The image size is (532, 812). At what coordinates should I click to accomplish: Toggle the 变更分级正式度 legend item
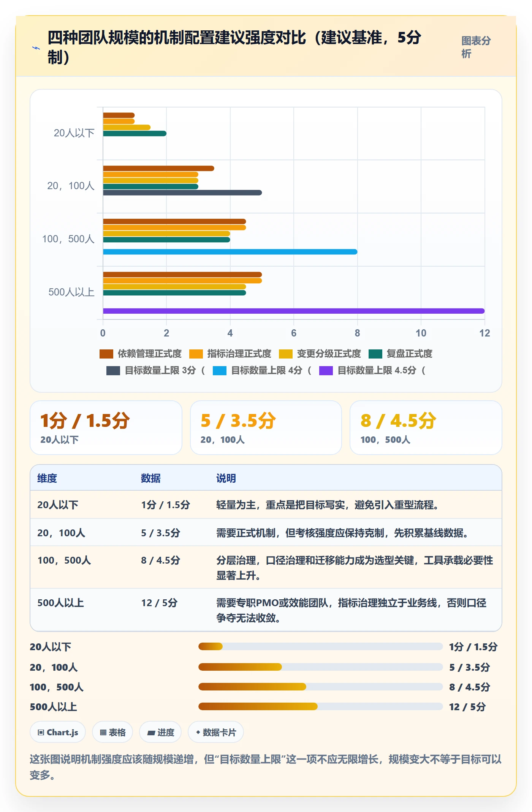tap(320, 354)
